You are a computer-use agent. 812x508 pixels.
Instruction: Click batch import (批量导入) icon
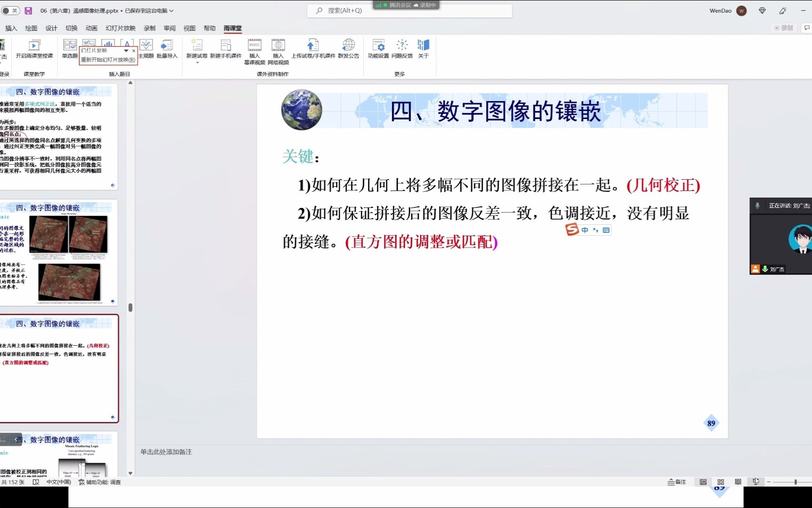[167, 45]
